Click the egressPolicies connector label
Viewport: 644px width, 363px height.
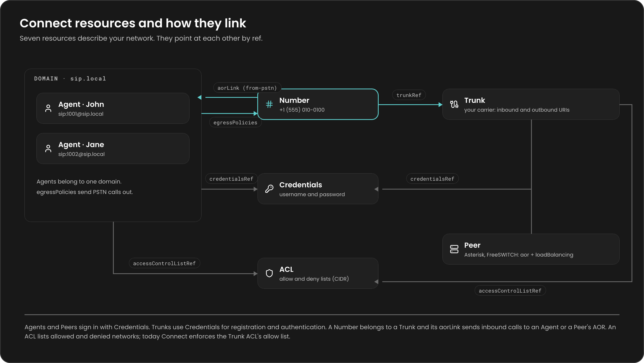(235, 122)
